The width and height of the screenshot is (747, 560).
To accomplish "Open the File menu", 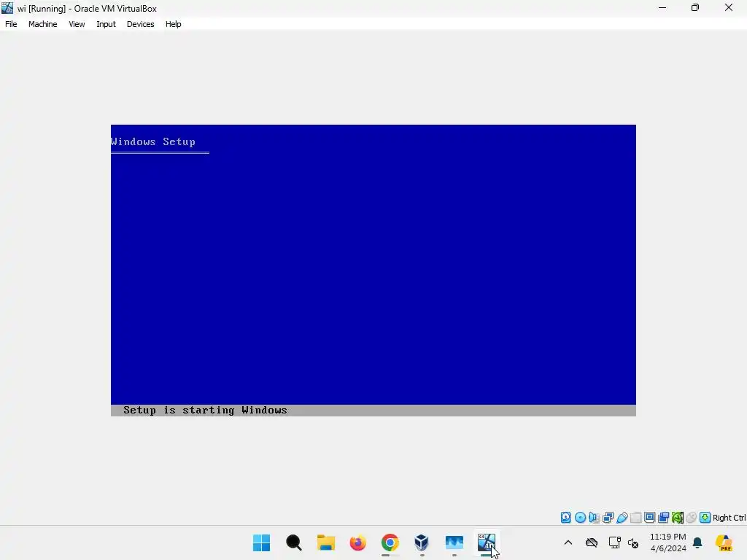I will (11, 24).
